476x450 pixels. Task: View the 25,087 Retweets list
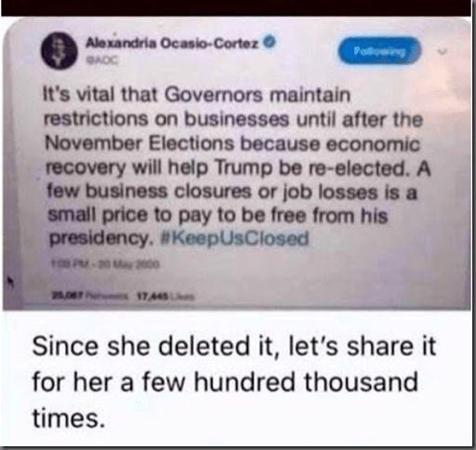(x=90, y=296)
